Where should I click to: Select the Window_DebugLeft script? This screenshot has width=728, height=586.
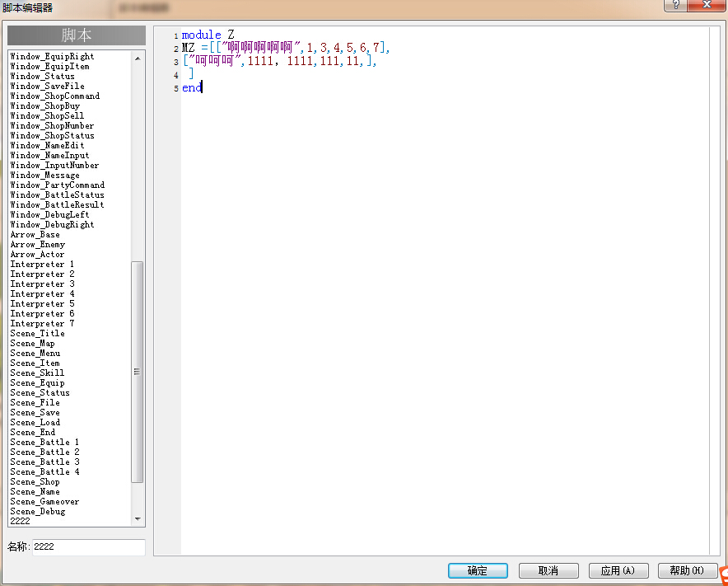[x=49, y=214]
